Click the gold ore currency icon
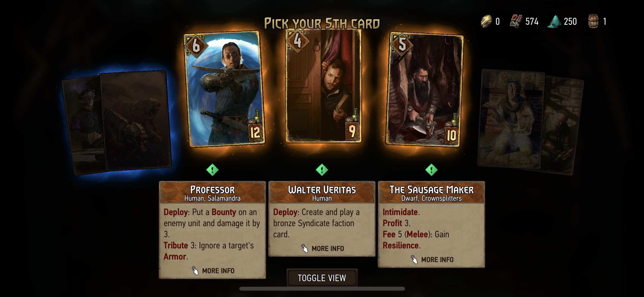Screen dimensions: 644x297 486,21
